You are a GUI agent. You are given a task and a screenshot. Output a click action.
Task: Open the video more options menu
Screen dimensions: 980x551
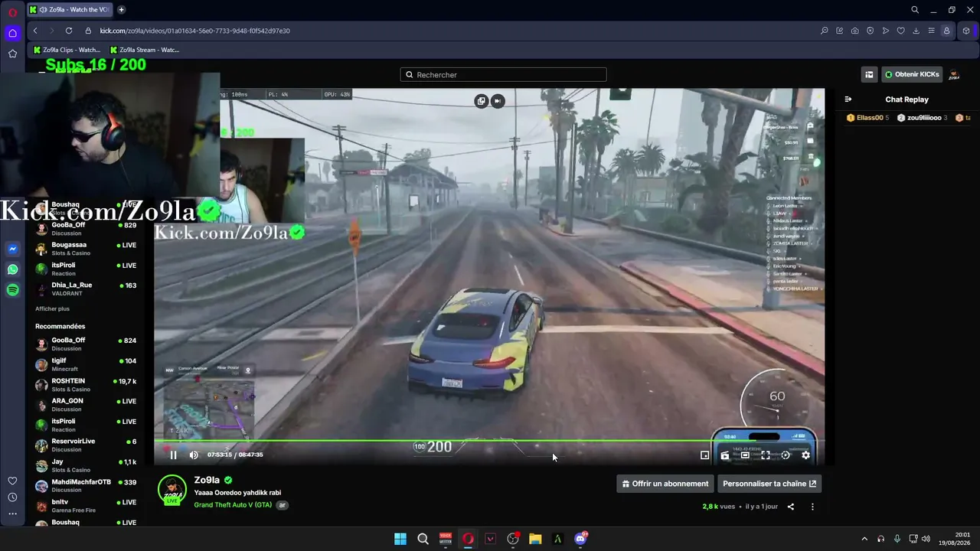point(812,507)
